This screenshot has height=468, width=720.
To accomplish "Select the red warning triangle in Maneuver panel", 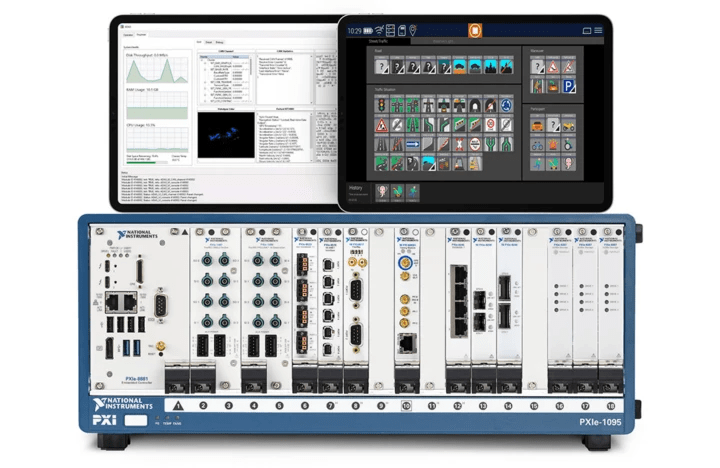I will tap(553, 67).
